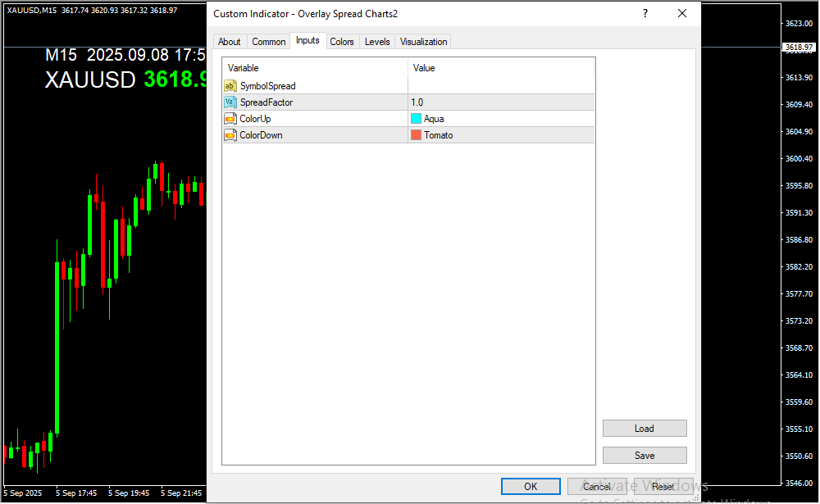Switch to the About tab
The width and height of the screenshot is (820, 504).
pyautogui.click(x=230, y=42)
